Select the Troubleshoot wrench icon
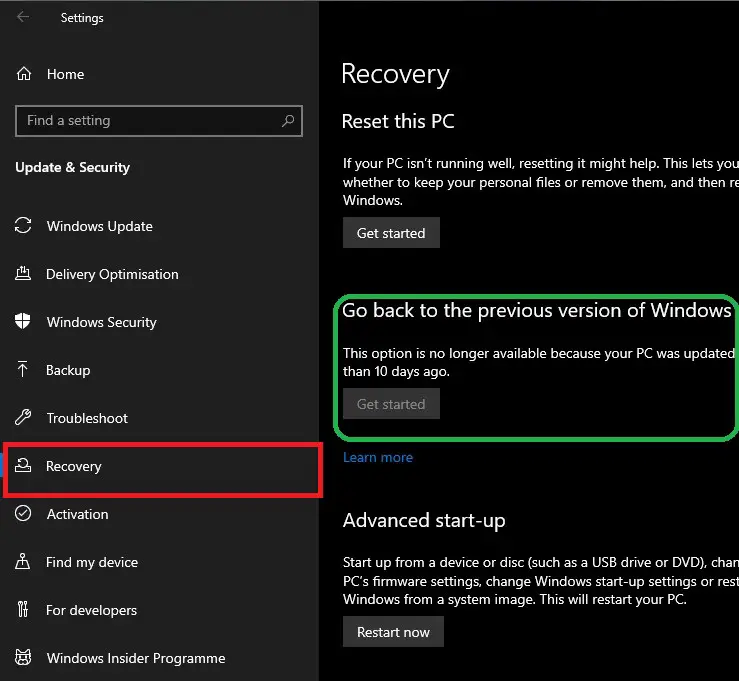The height and width of the screenshot is (681, 739). click(x=23, y=418)
